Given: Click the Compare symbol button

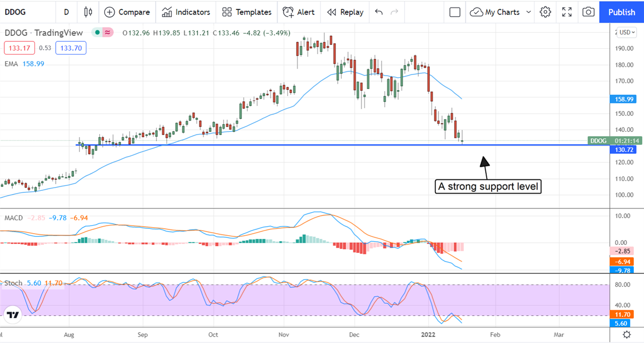Looking at the screenshot, I should coord(127,12).
